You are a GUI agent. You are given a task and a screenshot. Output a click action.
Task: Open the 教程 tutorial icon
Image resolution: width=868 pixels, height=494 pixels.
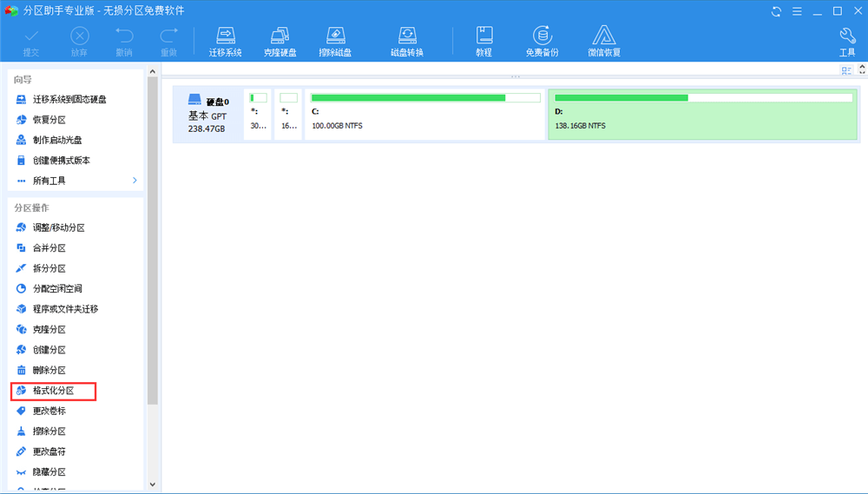483,41
